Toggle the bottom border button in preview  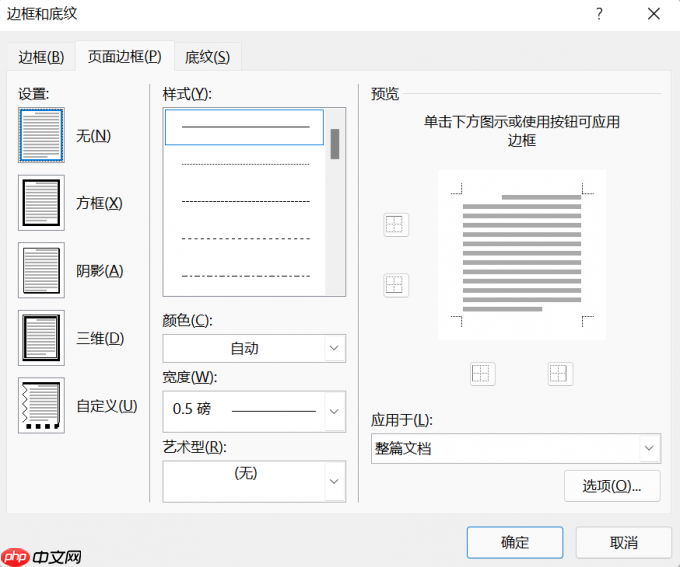click(x=396, y=285)
